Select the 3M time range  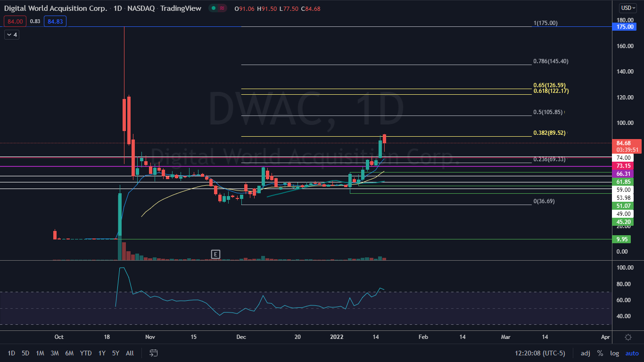click(55, 353)
